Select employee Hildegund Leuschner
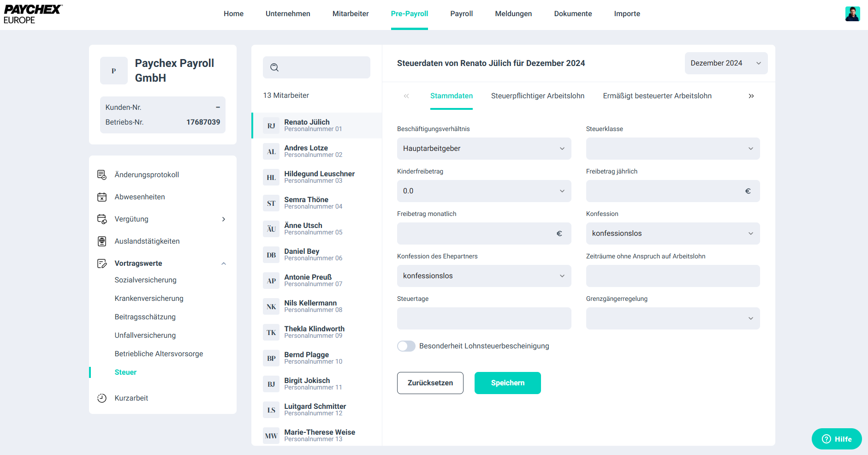868x455 pixels. point(319,177)
